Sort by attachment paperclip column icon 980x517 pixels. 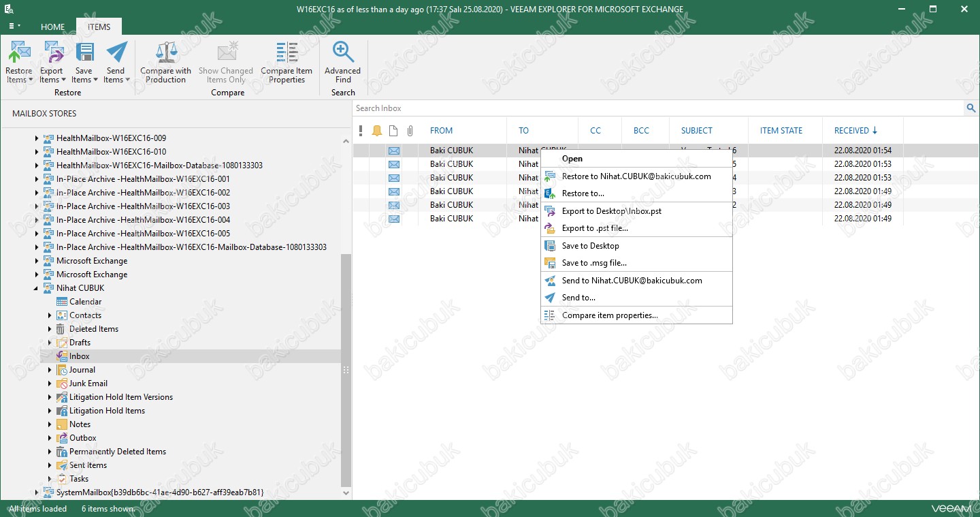tap(410, 131)
